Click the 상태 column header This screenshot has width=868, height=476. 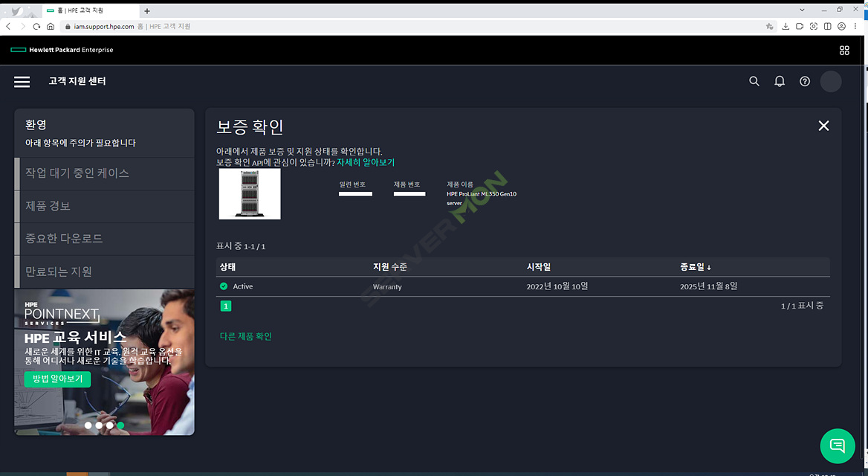click(x=227, y=267)
